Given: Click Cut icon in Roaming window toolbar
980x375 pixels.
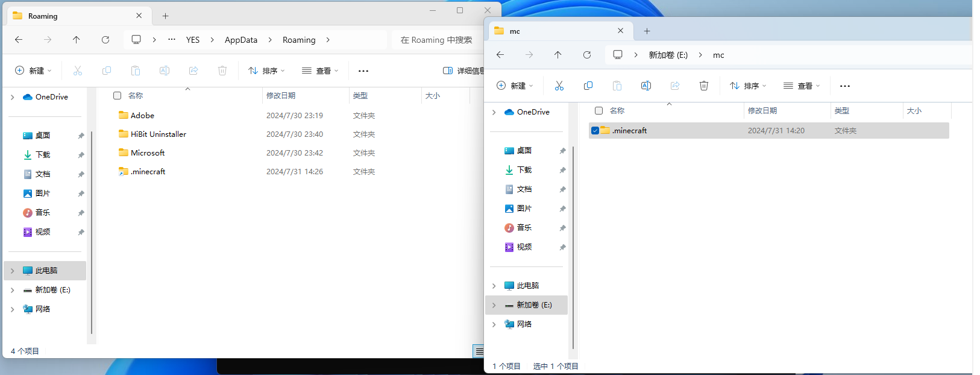Looking at the screenshot, I should [78, 71].
